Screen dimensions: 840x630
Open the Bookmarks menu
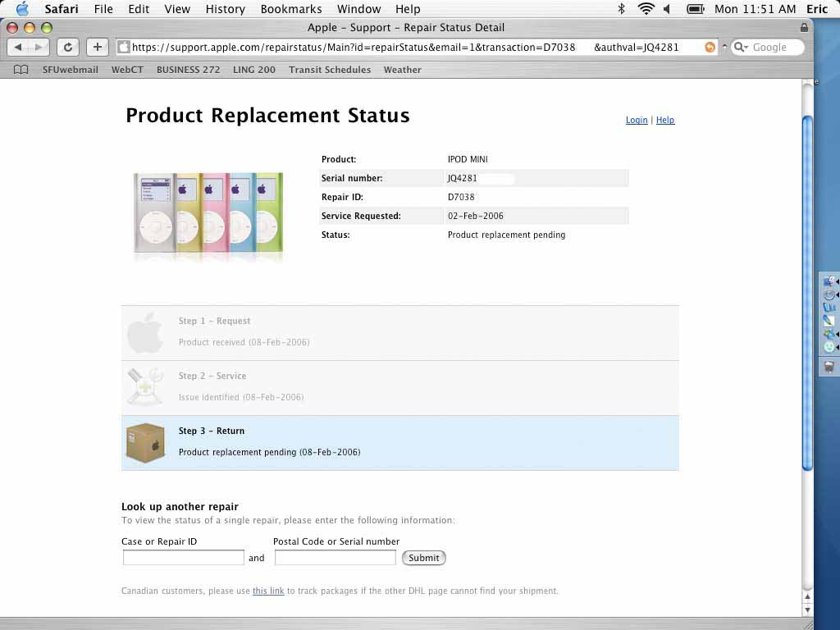[291, 9]
